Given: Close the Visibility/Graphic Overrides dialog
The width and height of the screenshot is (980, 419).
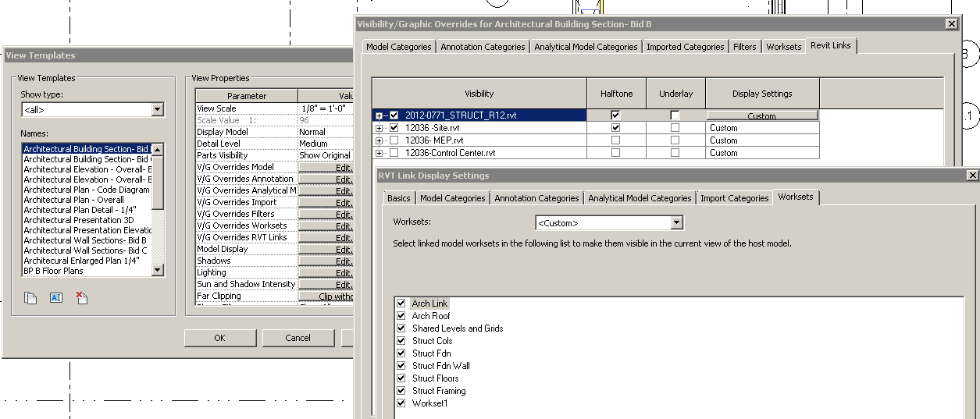Looking at the screenshot, I should tap(951, 23).
